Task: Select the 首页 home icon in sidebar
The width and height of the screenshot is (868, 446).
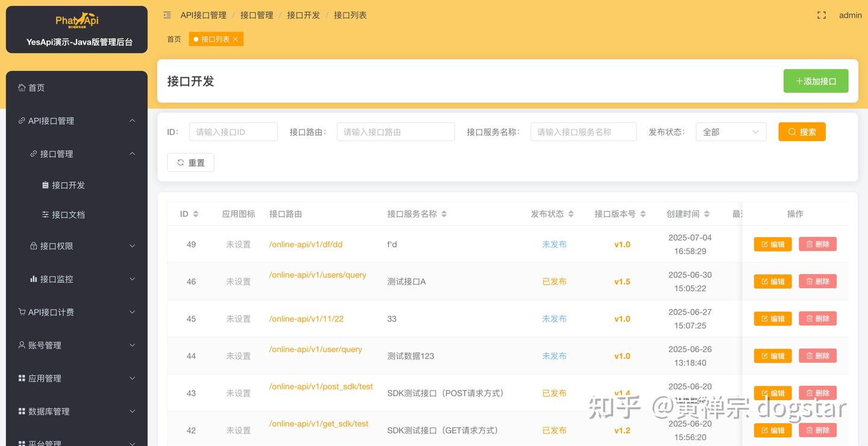Action: tap(23, 87)
